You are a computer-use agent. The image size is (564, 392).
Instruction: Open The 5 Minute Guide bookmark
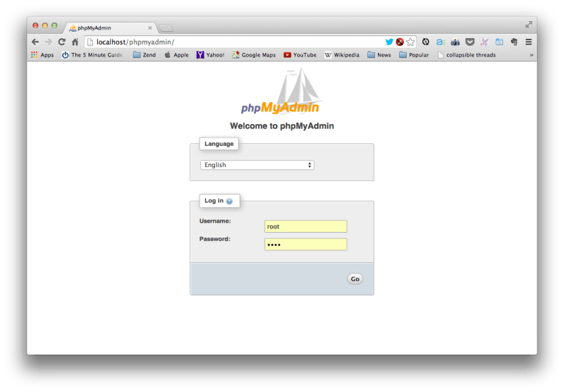pyautogui.click(x=92, y=55)
